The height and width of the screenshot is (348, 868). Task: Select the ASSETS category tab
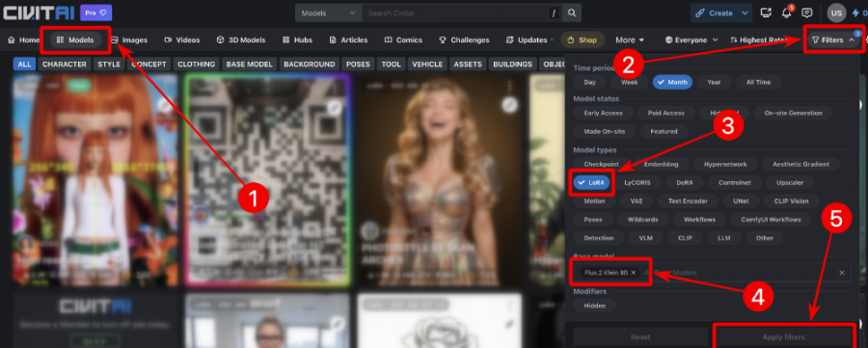[468, 65]
